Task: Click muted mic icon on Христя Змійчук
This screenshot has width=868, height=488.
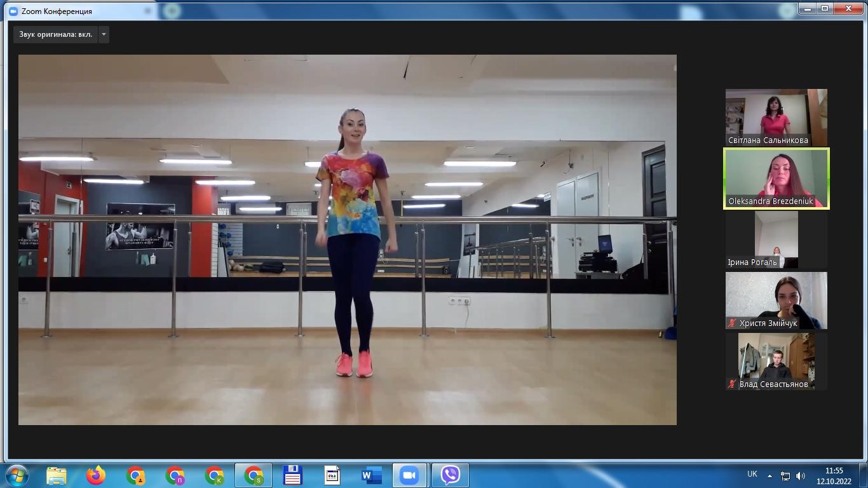Action: (x=732, y=323)
